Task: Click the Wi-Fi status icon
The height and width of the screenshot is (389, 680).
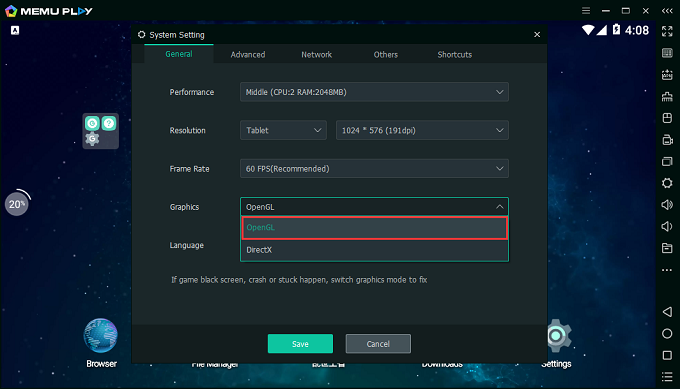Action: pyautogui.click(x=588, y=30)
